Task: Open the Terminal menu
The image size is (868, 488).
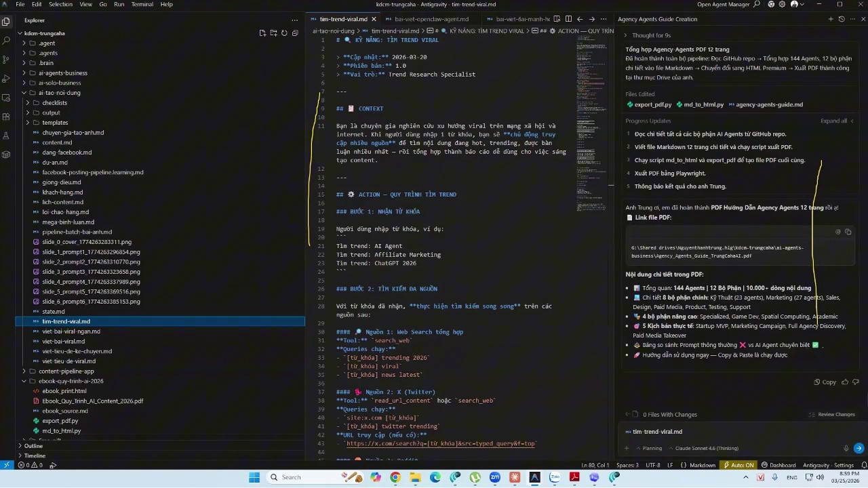Action: (x=142, y=4)
